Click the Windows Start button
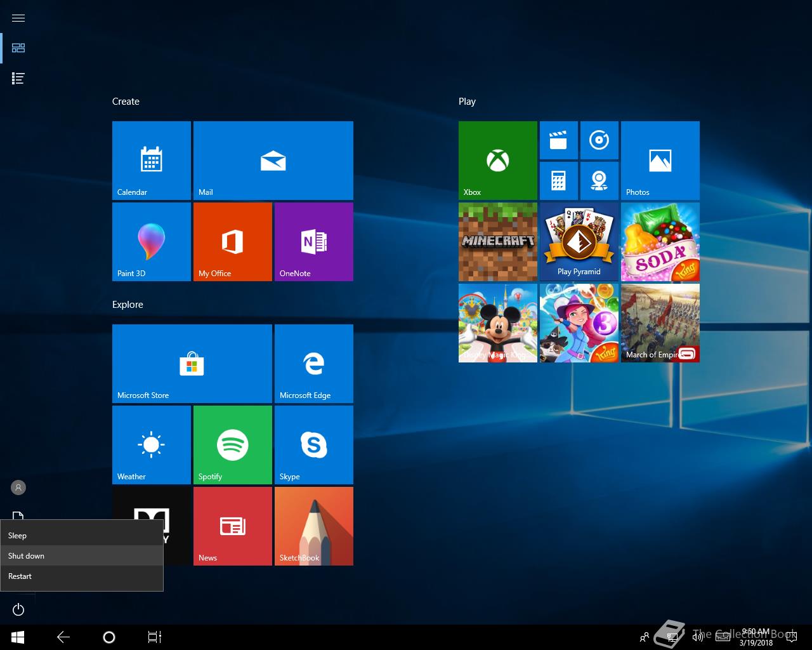812x650 pixels. click(18, 637)
